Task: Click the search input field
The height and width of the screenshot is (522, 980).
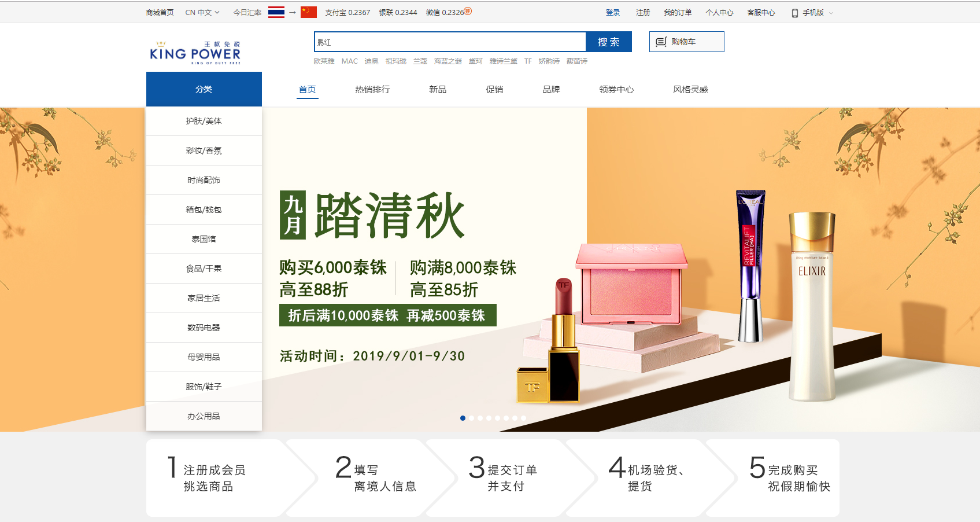Action: pos(450,42)
